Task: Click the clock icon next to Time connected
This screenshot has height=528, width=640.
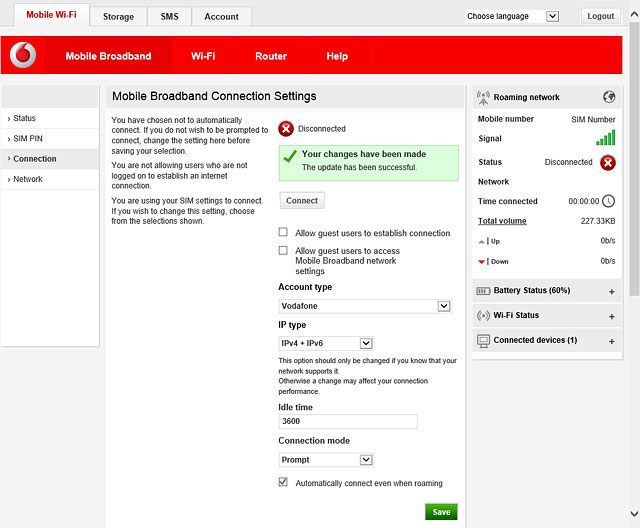Action: [609, 201]
